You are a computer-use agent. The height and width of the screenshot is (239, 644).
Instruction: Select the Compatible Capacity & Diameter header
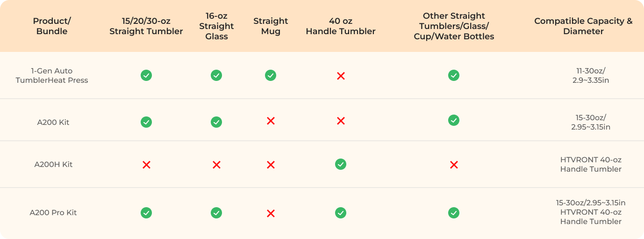coord(583,26)
